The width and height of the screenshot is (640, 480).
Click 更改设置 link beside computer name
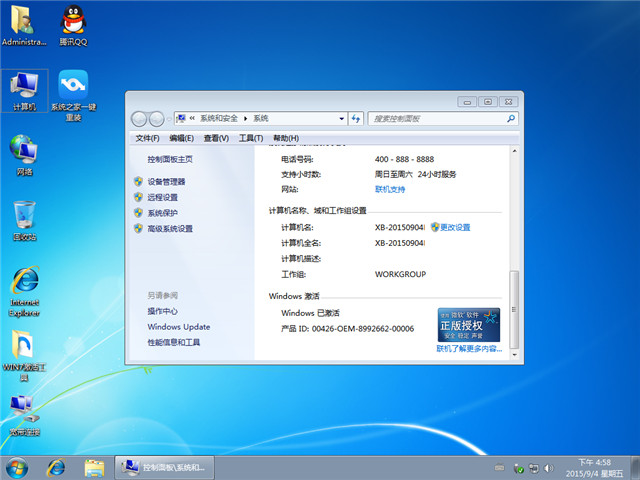point(455,227)
